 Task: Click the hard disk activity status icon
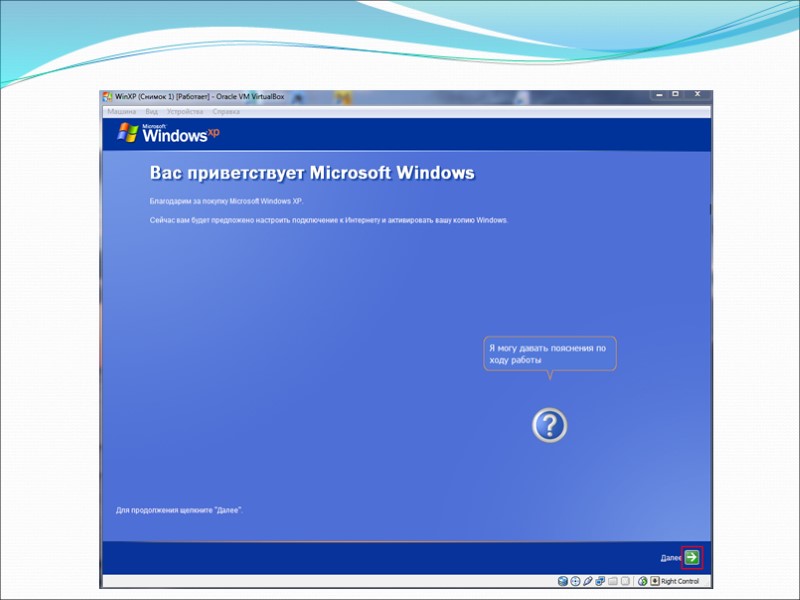pyautogui.click(x=563, y=581)
